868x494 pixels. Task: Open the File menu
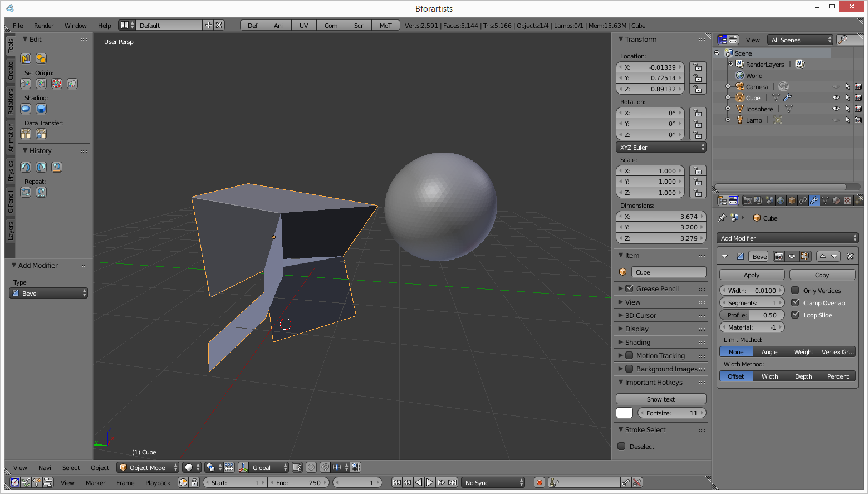click(18, 26)
